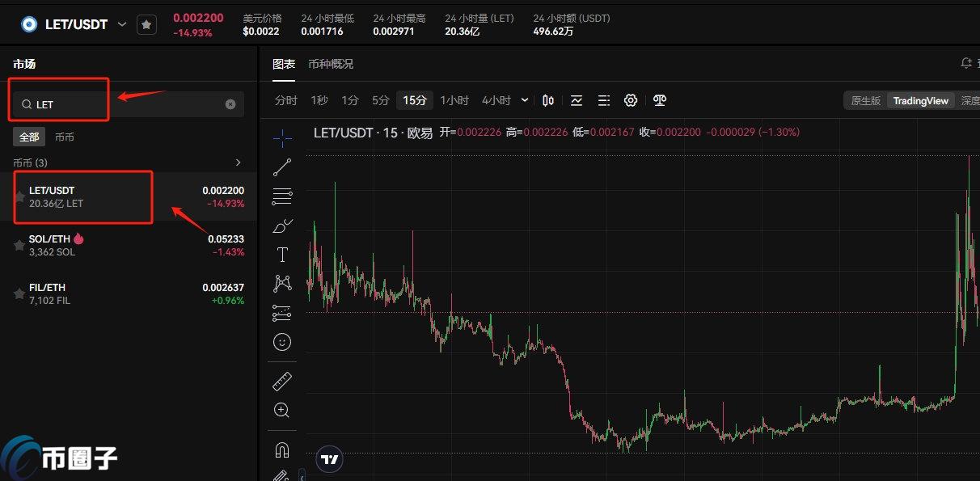Switch chart to 原生版 mode
The width and height of the screenshot is (980, 481).
[x=864, y=101]
